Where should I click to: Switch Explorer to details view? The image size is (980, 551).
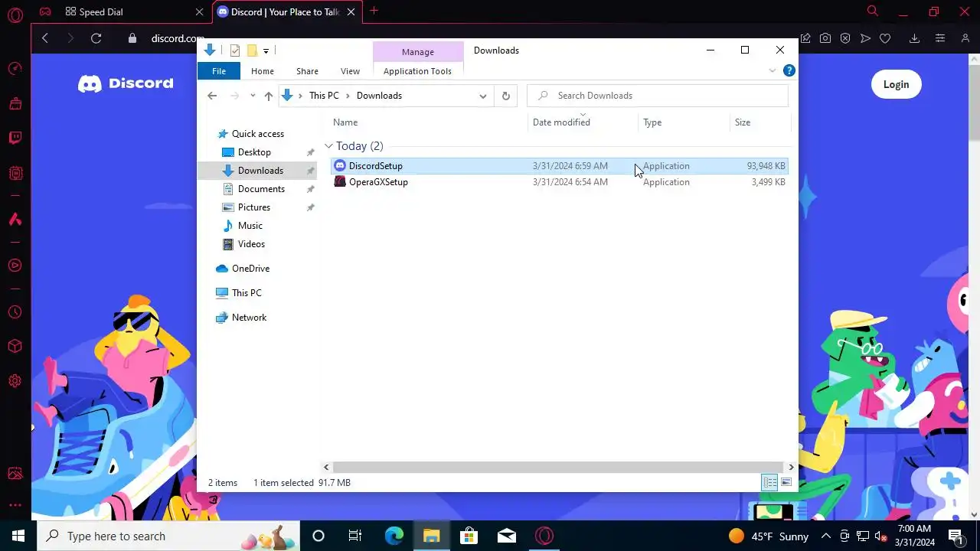point(769,482)
